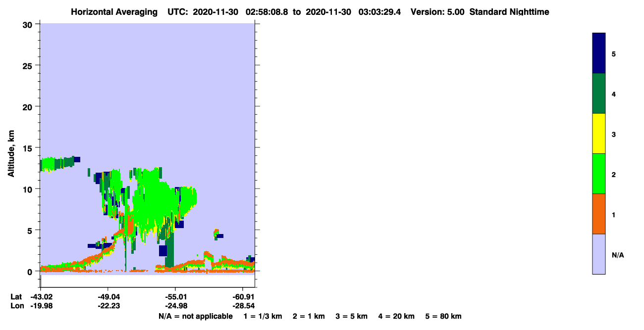Click the dark green level 4 color swatch

[599, 94]
